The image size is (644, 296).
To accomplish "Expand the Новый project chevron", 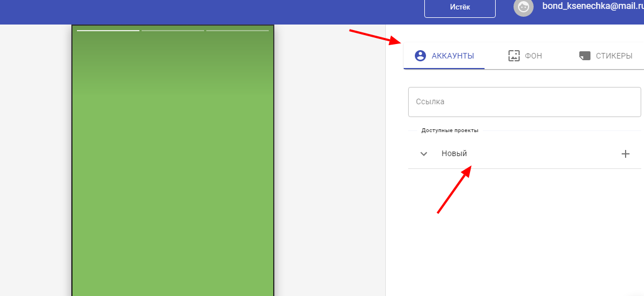I will click(424, 154).
